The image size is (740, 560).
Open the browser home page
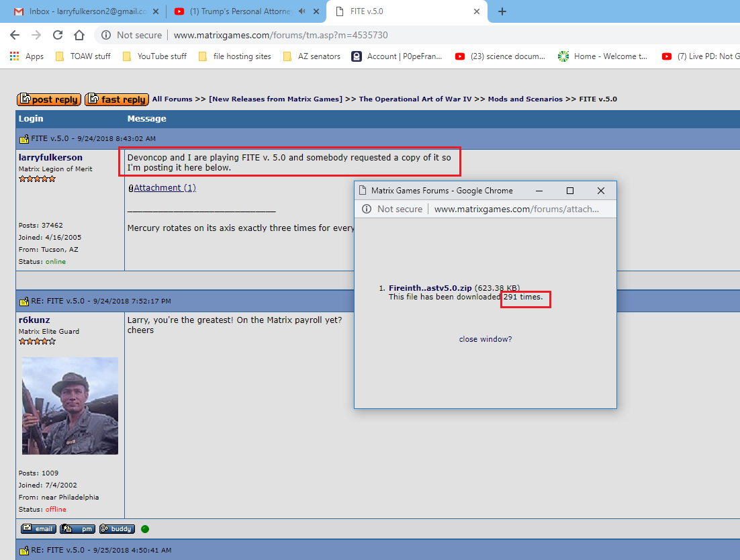(x=79, y=35)
